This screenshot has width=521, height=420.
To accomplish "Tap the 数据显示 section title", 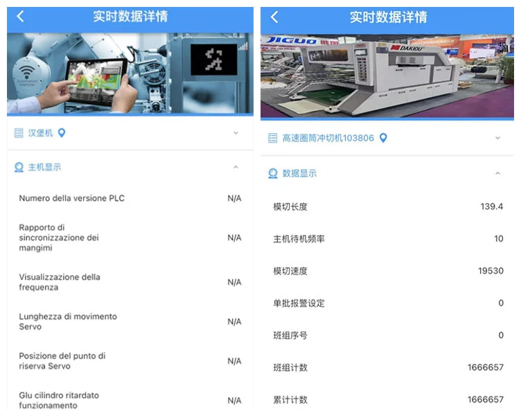I will click(299, 173).
